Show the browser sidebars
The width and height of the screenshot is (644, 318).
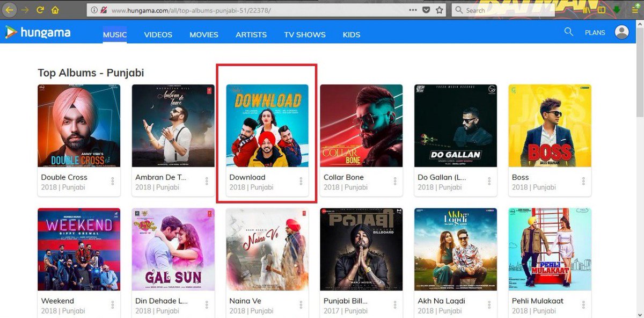point(602,10)
